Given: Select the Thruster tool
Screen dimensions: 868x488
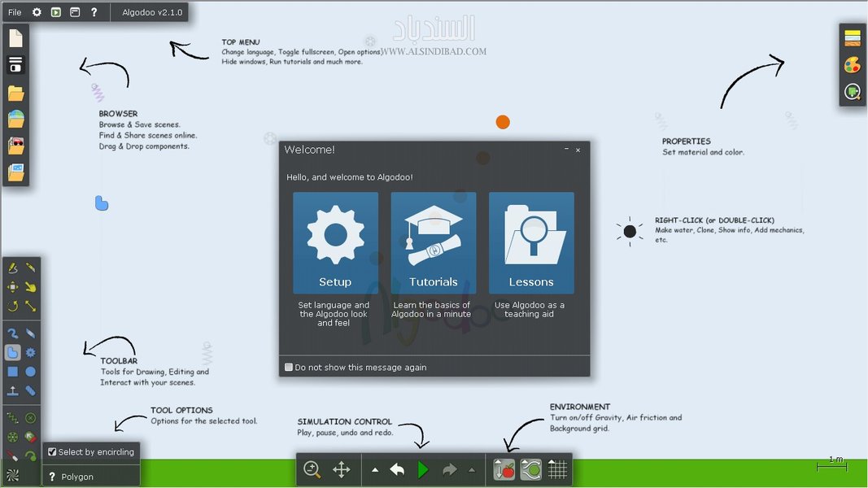Looking at the screenshot, I should click(30, 437).
